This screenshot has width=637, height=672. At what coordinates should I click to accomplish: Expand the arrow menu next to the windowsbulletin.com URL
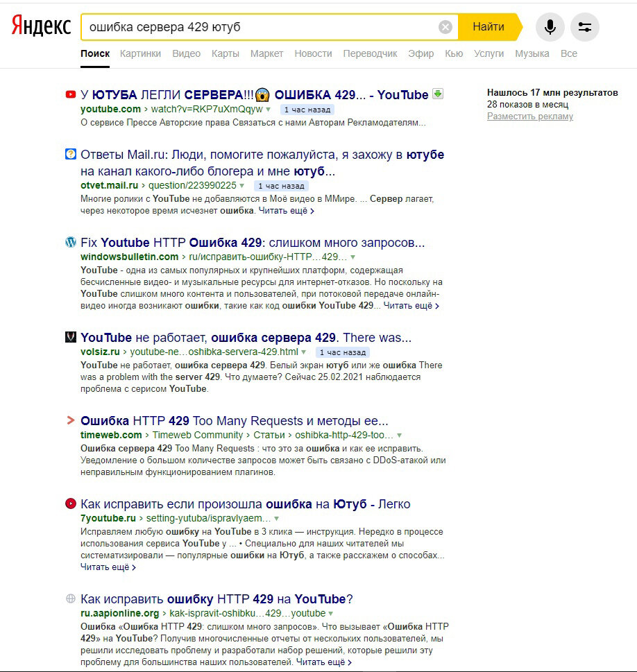click(353, 257)
